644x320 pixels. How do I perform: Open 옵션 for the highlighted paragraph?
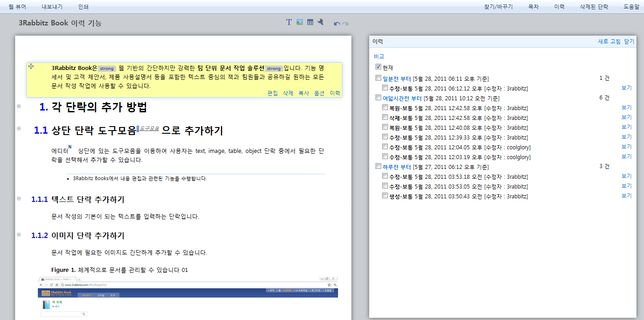click(319, 93)
